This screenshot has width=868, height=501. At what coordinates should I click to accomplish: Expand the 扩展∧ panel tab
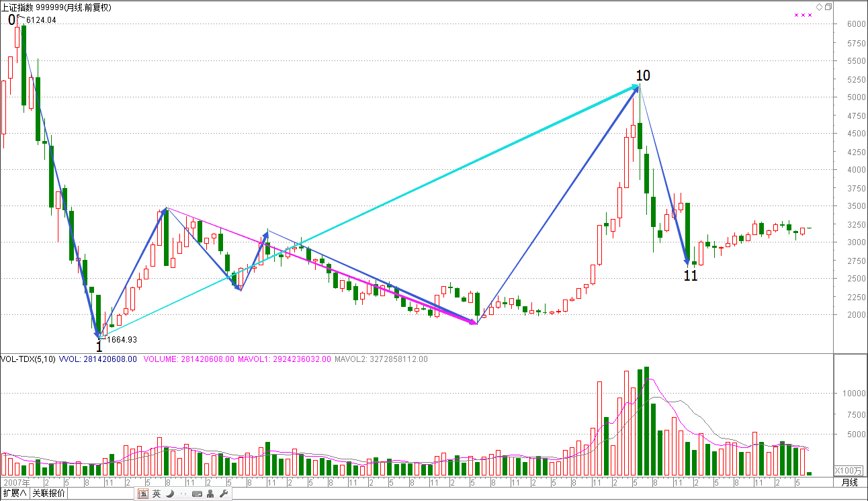pos(15,494)
